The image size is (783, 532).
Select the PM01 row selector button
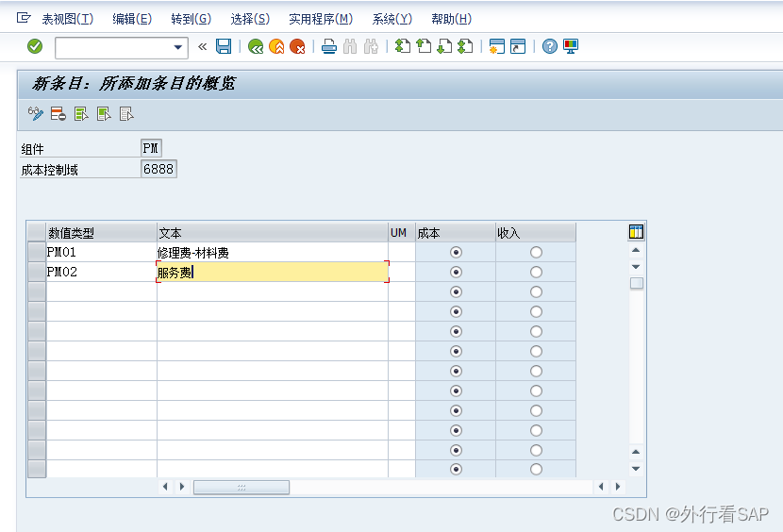pyautogui.click(x=37, y=252)
